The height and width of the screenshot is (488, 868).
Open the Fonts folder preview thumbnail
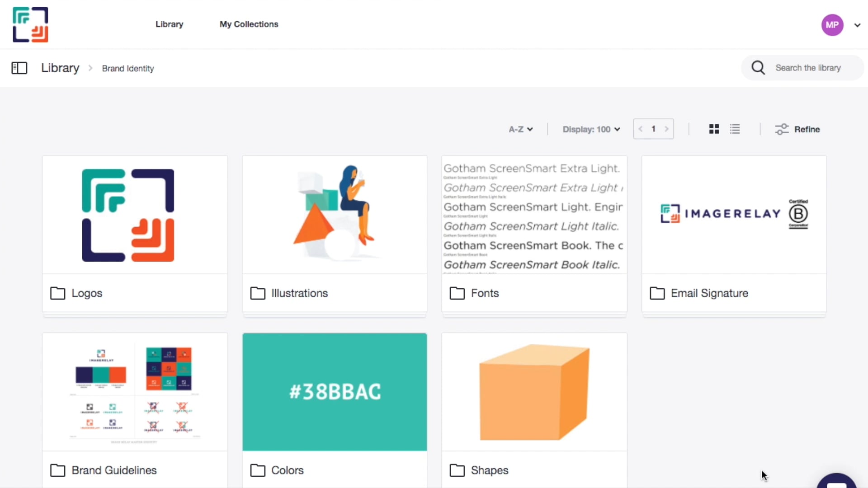click(534, 215)
